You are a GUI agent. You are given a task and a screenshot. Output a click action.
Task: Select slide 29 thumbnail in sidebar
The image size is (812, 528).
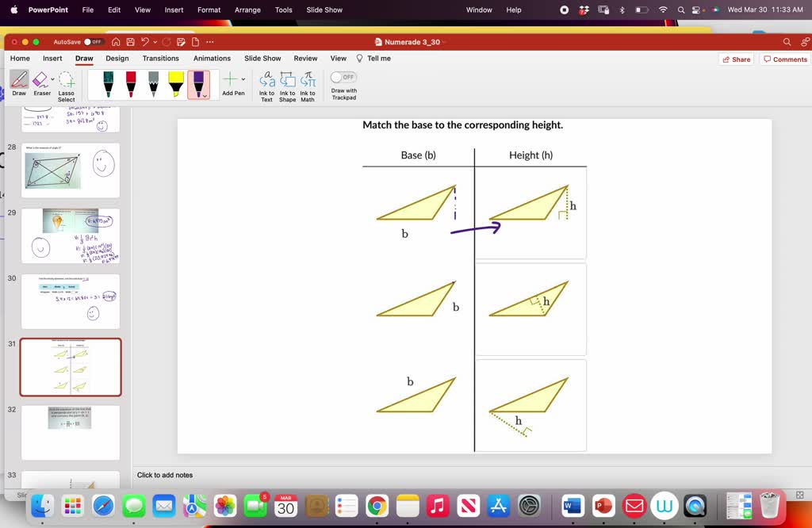(x=70, y=235)
